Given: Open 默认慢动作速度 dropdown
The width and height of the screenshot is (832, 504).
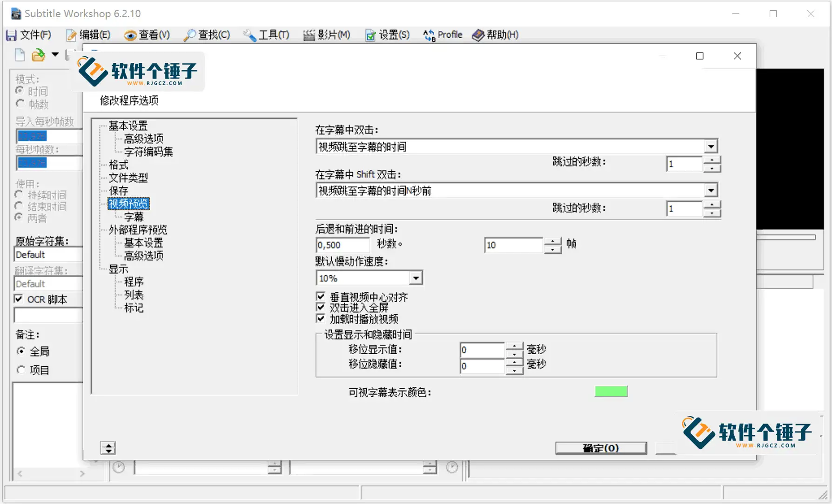Looking at the screenshot, I should tap(416, 278).
